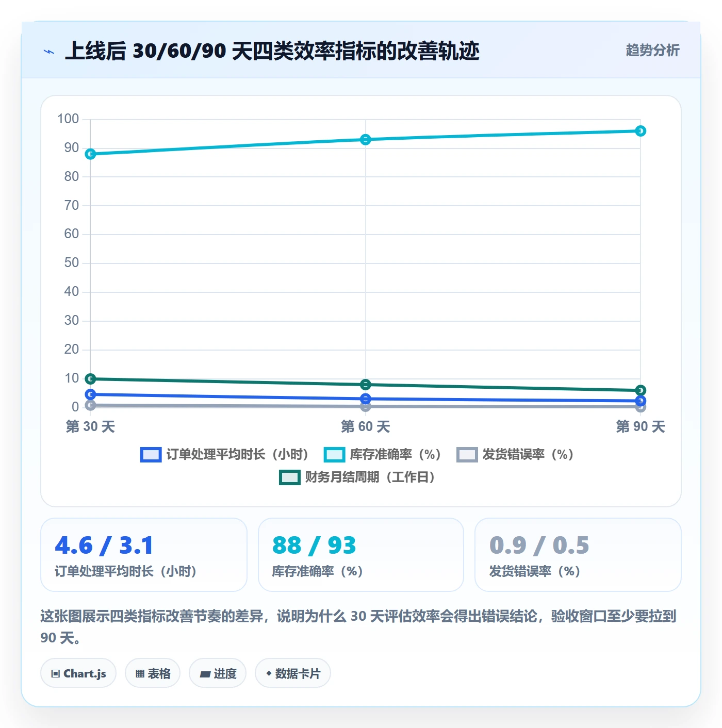
Task: Click the 订单处理平均时长（小时）card caption
Action: [x=126, y=571]
